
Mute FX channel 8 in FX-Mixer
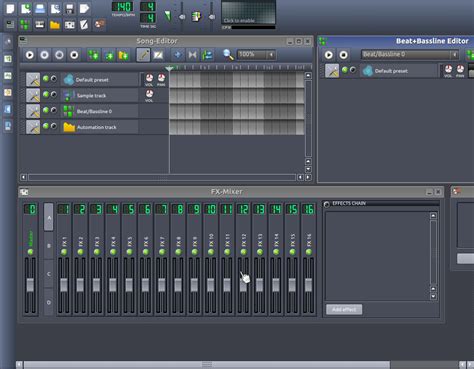[178, 252]
